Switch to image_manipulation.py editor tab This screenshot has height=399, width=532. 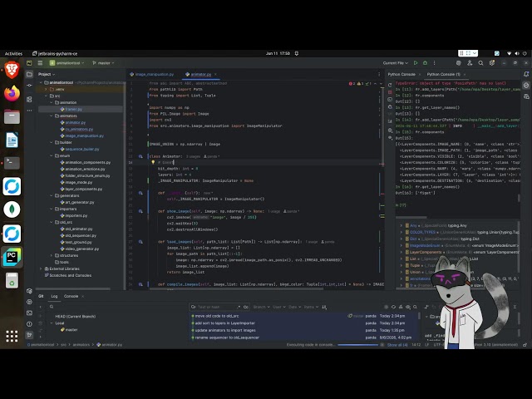click(x=152, y=74)
